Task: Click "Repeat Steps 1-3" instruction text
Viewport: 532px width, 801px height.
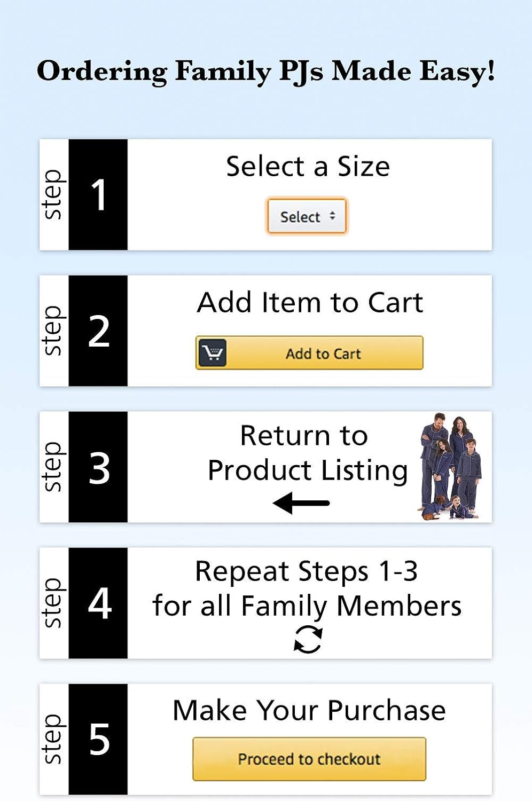Action: pos(306,572)
